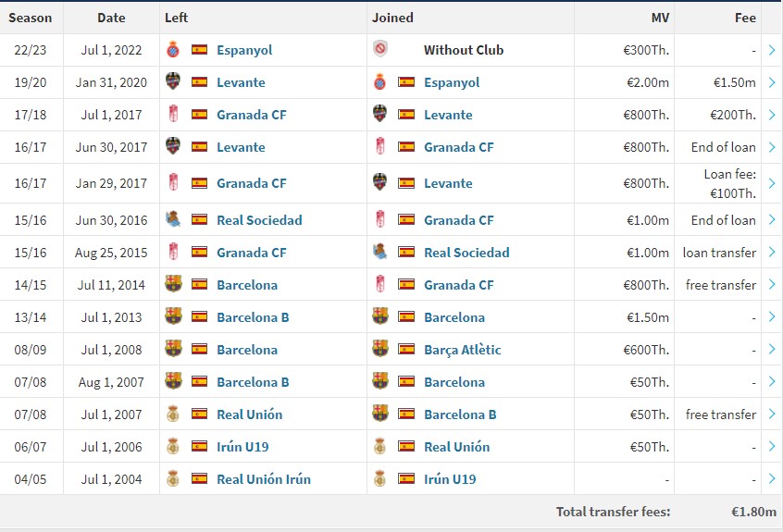Expand the Jan 29, 2017 loan fee row arrow
The height and width of the screenshot is (532, 783).
772,183
